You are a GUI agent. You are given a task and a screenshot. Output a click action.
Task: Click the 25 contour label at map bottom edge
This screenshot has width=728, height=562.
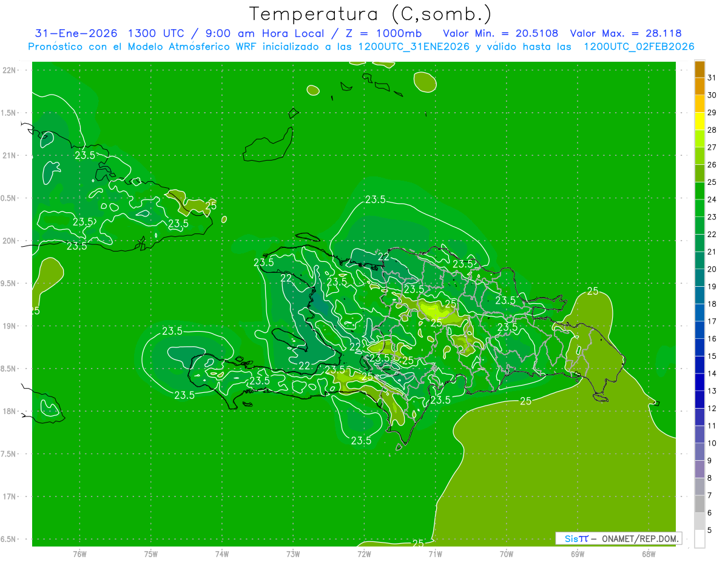pyautogui.click(x=418, y=543)
